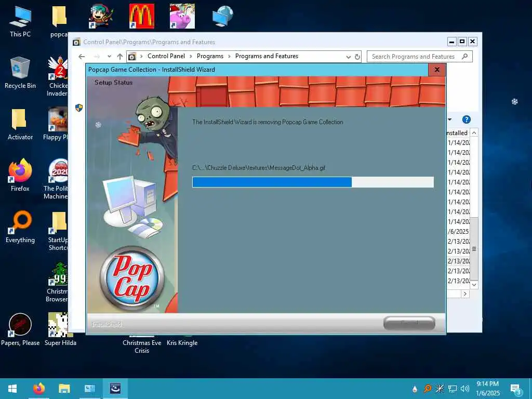The image size is (532, 399).
Task: Click the Everything tray icon
Action: 428,389
